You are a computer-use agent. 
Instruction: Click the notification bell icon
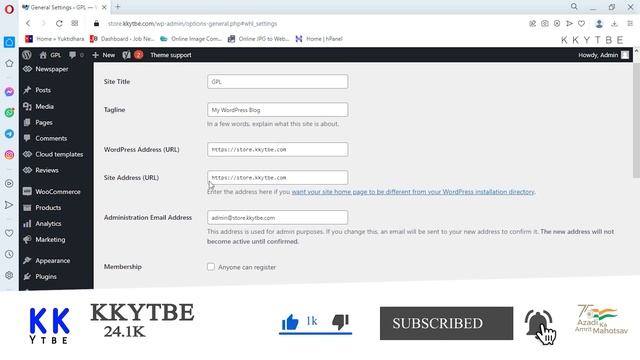coord(539,324)
